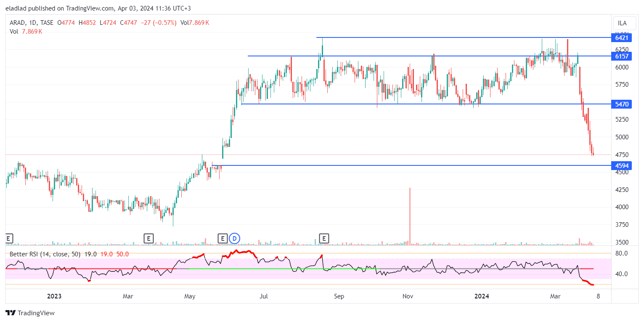Click the 5000 price axis label
Screen dimensions: 644x322
[x=622, y=137]
